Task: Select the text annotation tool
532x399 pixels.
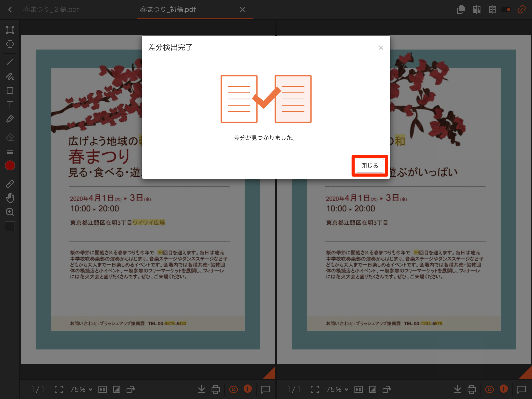Action: (x=10, y=105)
